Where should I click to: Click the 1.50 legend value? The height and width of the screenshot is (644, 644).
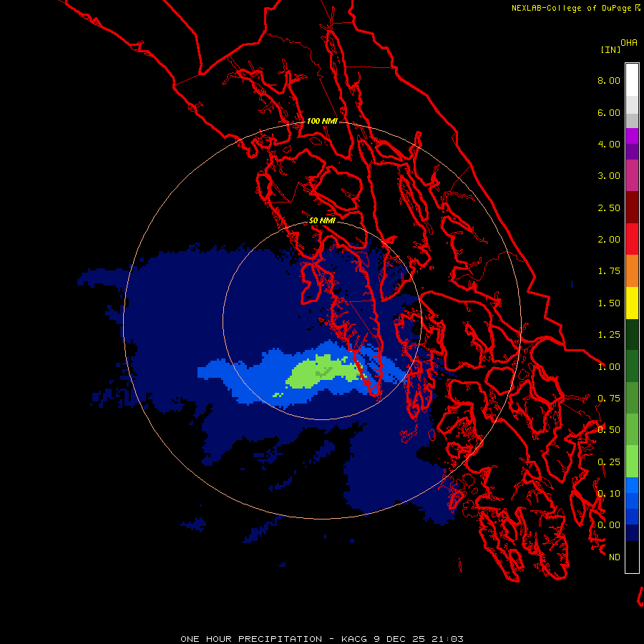[x=609, y=303]
